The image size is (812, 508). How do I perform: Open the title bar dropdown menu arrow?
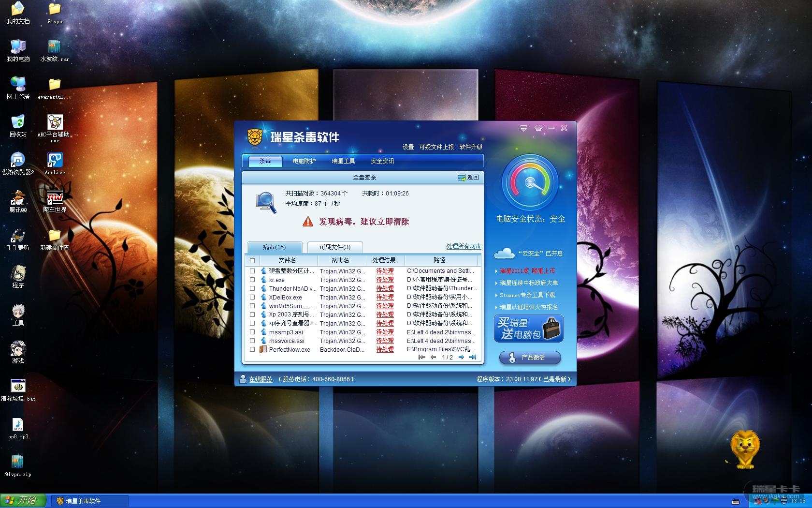pyautogui.click(x=523, y=128)
